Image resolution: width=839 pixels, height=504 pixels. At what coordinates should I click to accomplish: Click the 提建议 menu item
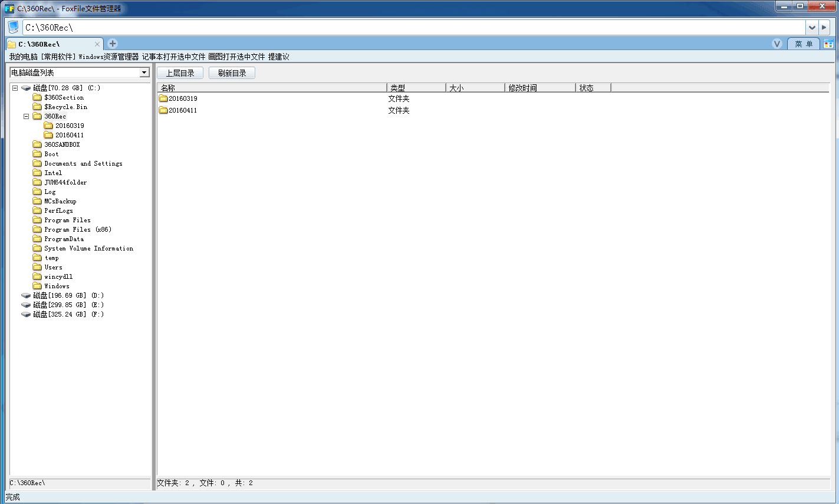278,57
